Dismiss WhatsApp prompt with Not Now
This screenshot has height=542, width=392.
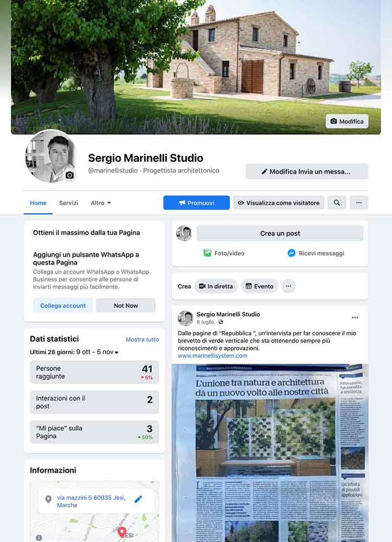(126, 306)
